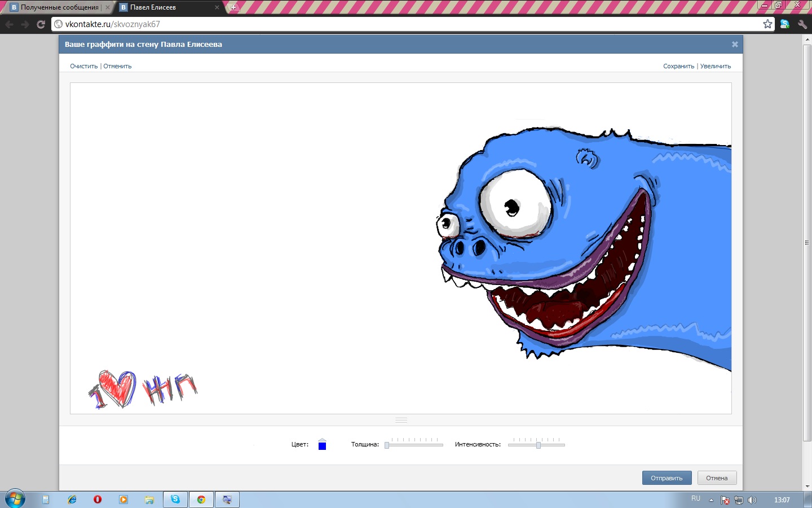Screen dimensions: 812x508
Task: Open the volume control in system tray
Action: coord(752,500)
